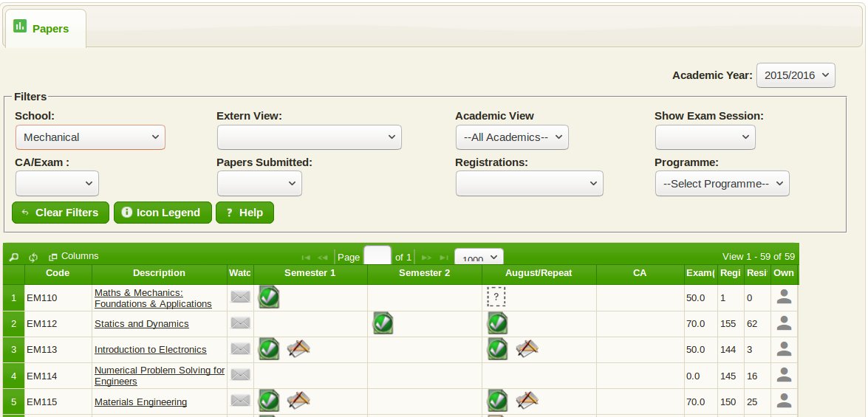This screenshot has width=868, height=417.
Task: Click the pencil edit icon for EM113 Semester 1
Action: click(298, 349)
